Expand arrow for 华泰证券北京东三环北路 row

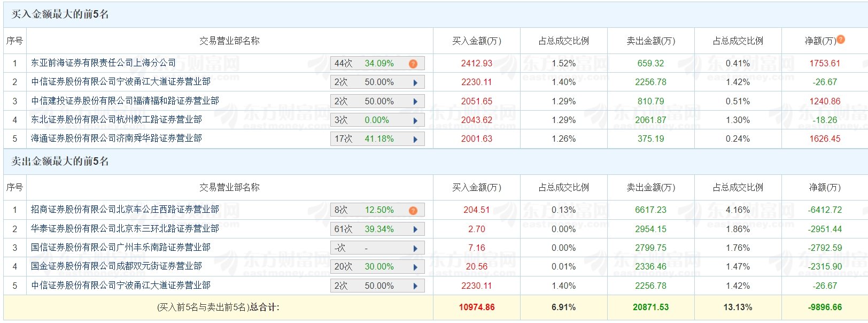(x=415, y=229)
